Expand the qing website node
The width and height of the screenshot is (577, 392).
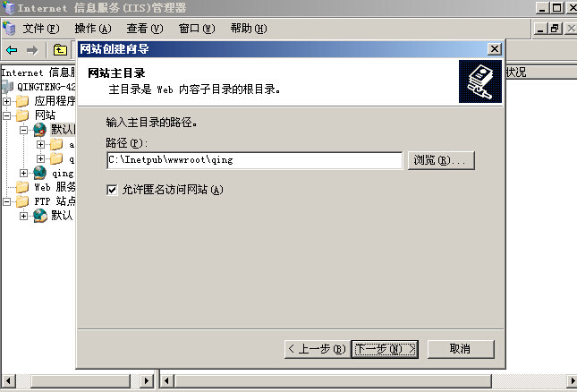point(23,173)
